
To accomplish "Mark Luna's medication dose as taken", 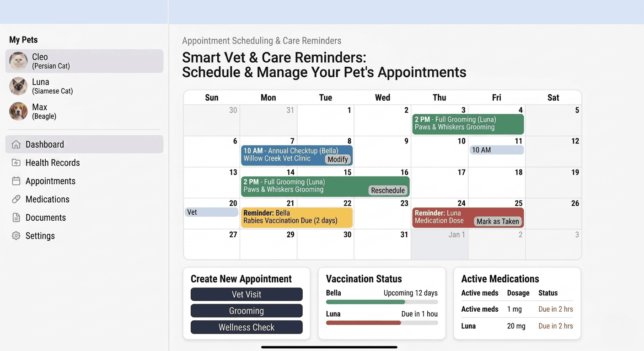I will 498,221.
